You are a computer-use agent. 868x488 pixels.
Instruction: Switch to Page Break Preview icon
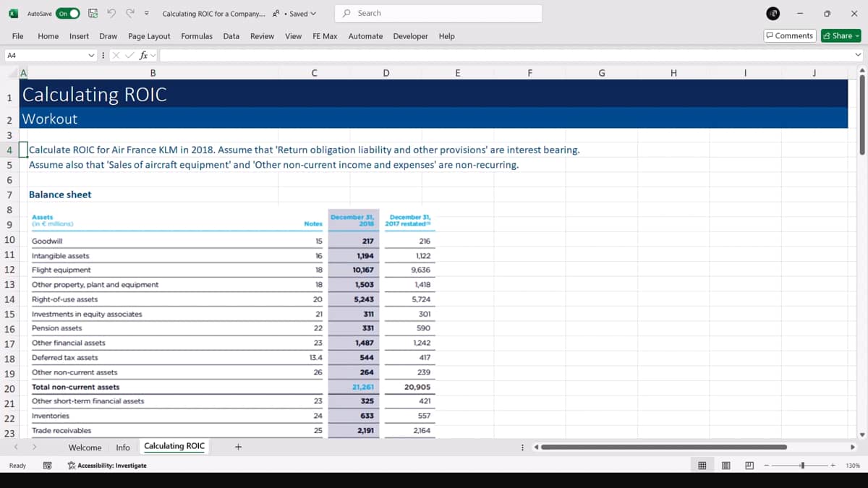749,466
